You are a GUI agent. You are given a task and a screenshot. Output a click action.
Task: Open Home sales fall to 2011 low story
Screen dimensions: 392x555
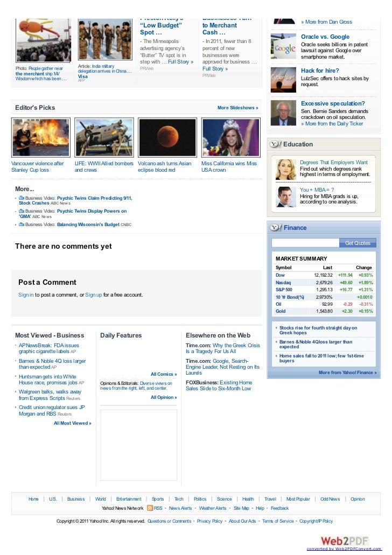pyautogui.click(x=321, y=358)
